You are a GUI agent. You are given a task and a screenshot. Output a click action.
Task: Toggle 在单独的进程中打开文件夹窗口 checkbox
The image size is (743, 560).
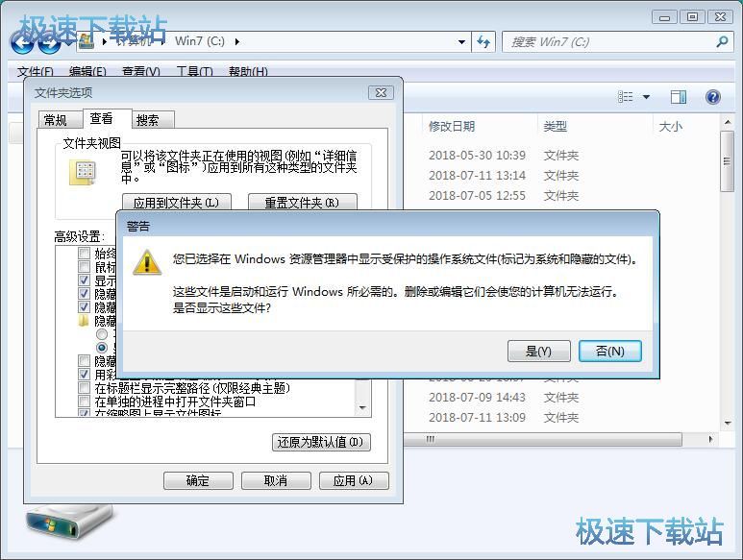pos(85,402)
